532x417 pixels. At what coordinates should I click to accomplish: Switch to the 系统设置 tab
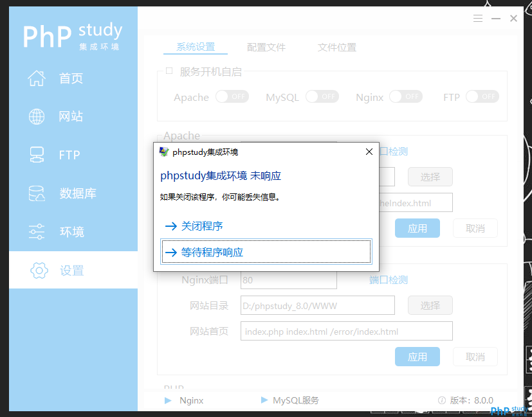click(196, 47)
